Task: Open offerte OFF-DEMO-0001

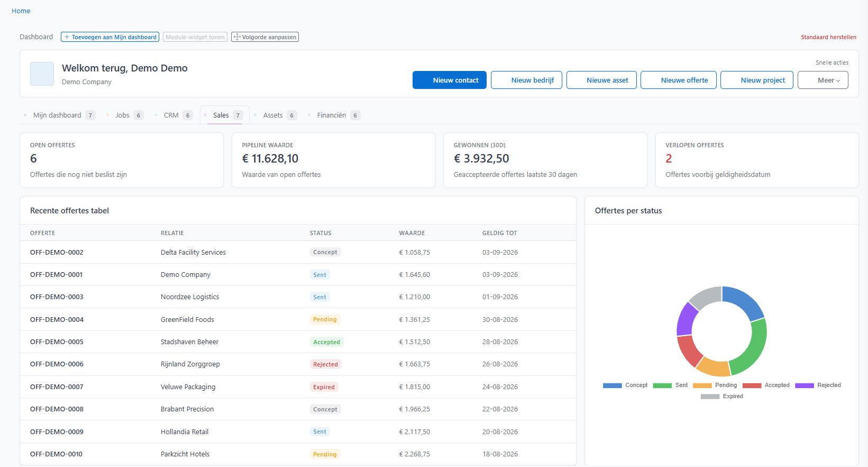Action: [x=57, y=275]
